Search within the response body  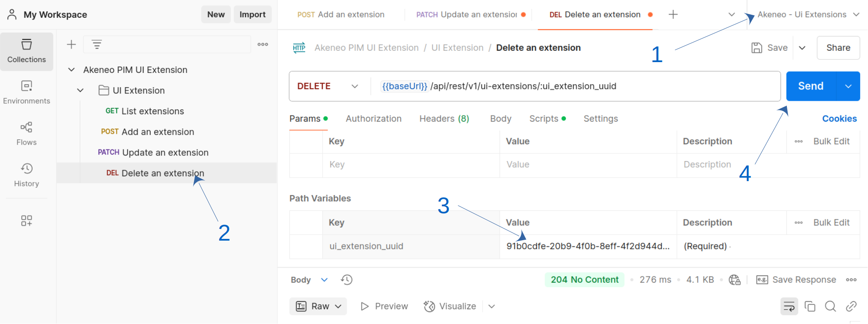coord(830,307)
